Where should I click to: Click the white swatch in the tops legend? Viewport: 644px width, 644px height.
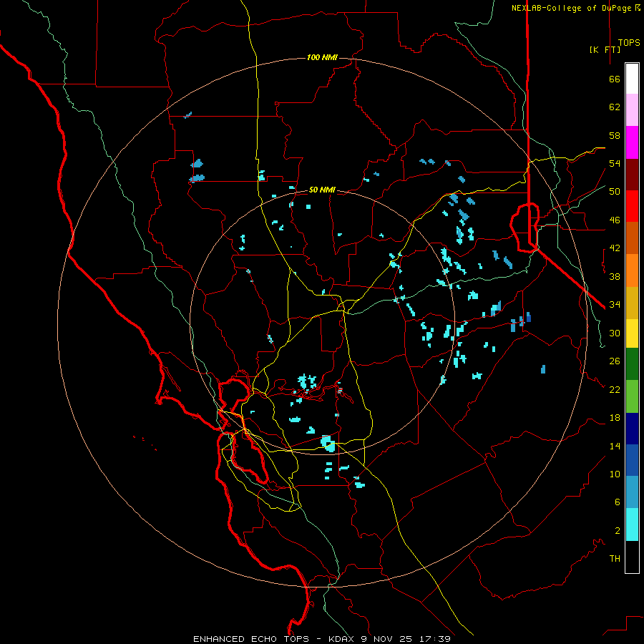coord(632,79)
